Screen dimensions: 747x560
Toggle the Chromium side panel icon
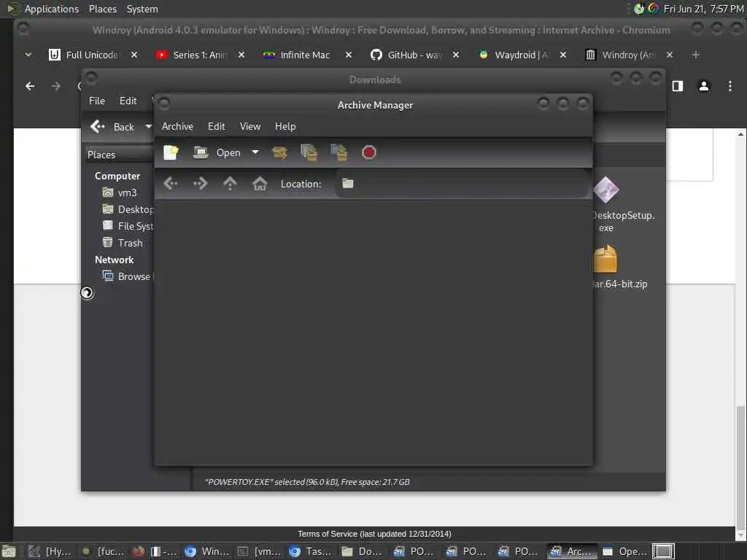click(678, 86)
